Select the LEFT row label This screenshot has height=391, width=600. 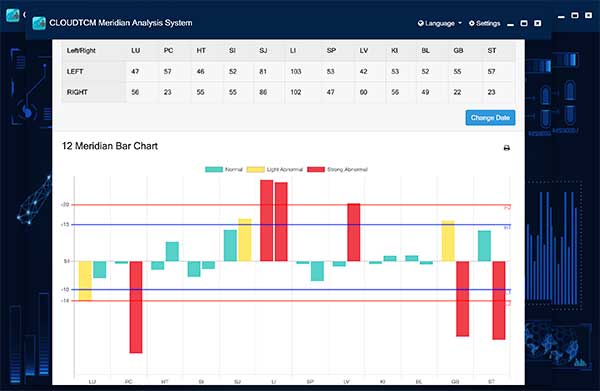click(x=75, y=72)
